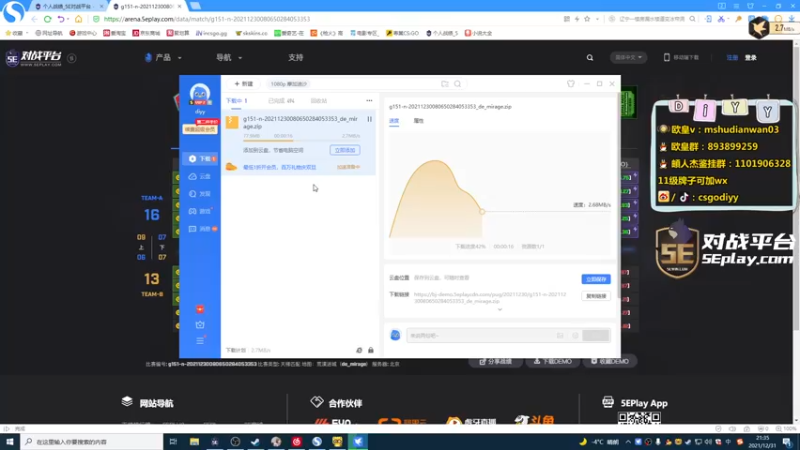
Task: Select the Properties tab in detail panel
Action: [418, 121]
